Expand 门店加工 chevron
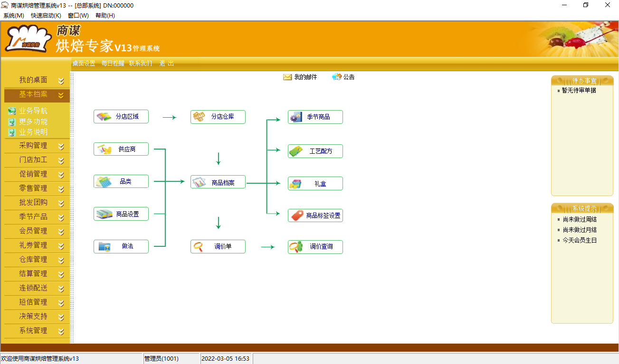The image size is (619, 364). [61, 160]
